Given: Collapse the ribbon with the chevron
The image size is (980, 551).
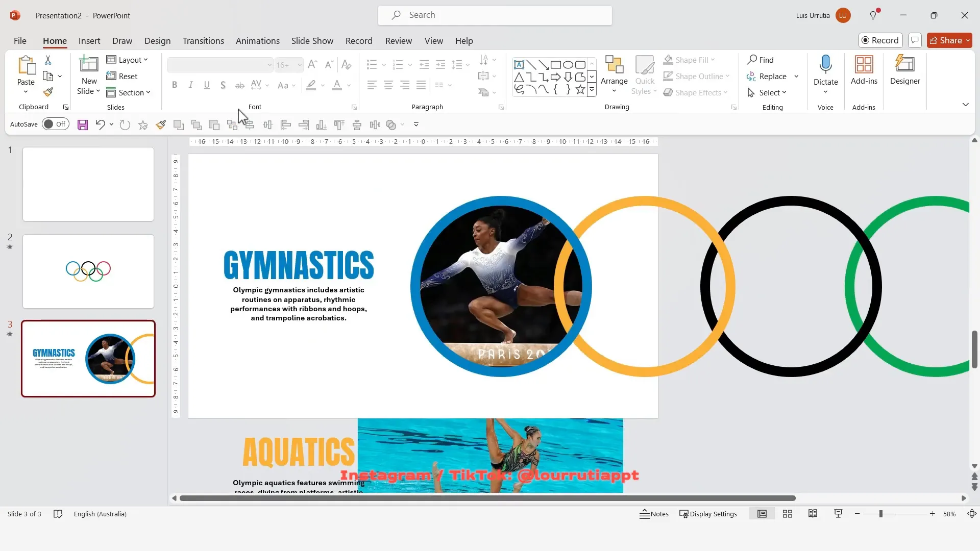Looking at the screenshot, I should pyautogui.click(x=965, y=105).
